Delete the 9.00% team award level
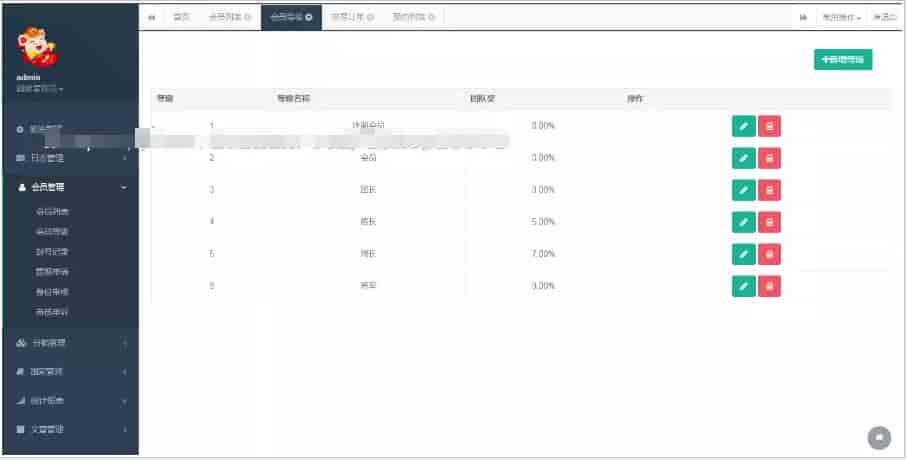Screen dimensions: 907x460 click(769, 286)
